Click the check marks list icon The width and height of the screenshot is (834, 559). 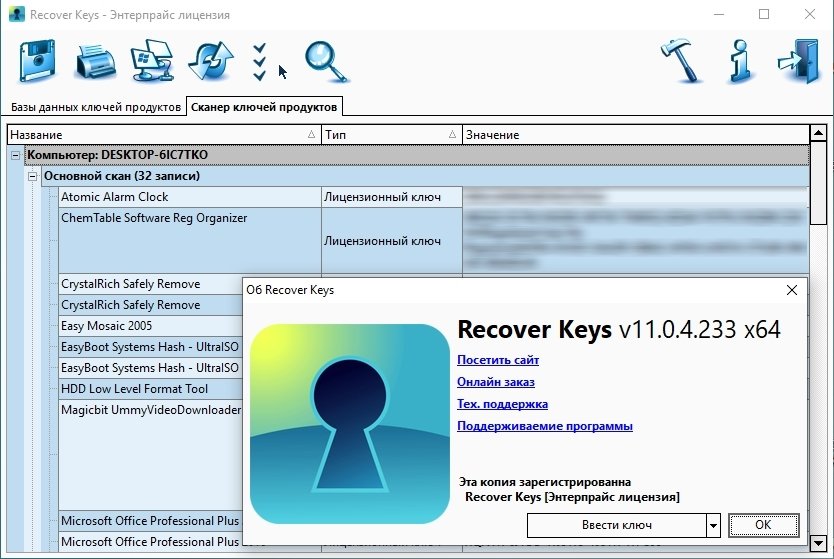pos(260,62)
